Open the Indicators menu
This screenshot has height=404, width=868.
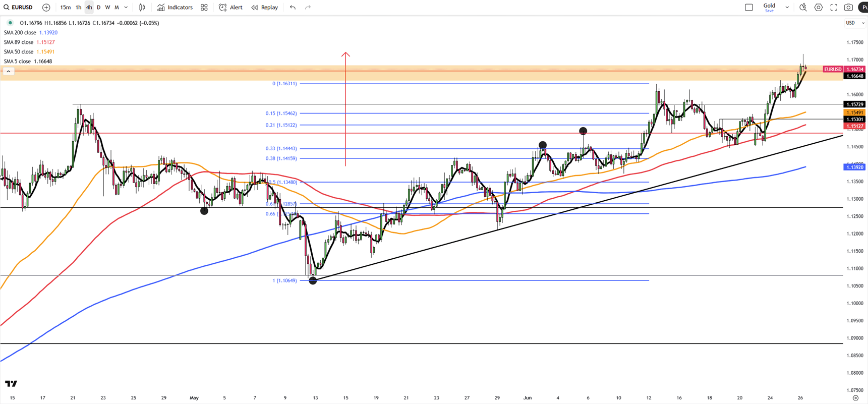click(x=175, y=8)
